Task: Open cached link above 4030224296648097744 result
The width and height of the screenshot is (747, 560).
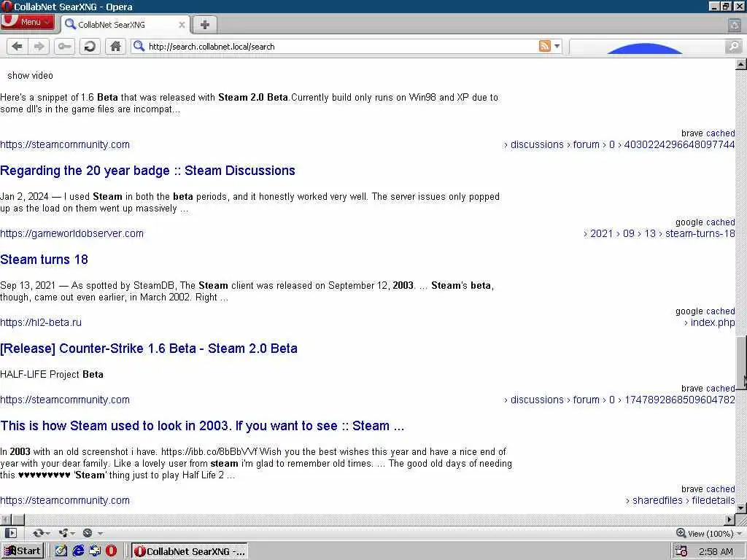Action: (x=721, y=133)
